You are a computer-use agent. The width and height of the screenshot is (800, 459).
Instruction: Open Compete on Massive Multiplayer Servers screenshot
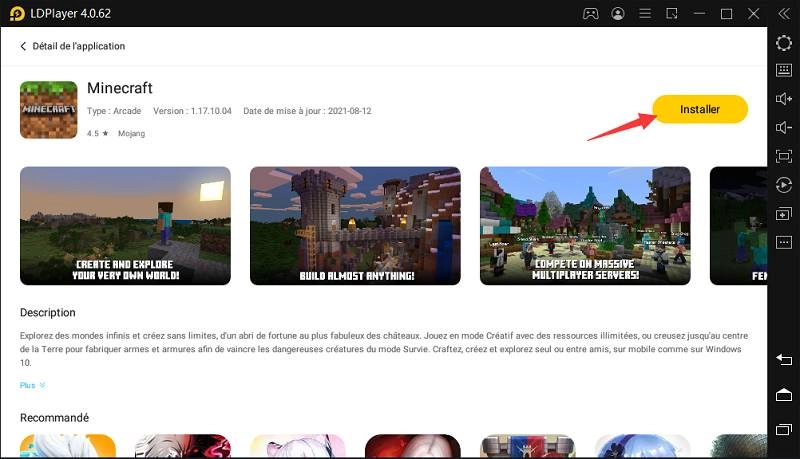(x=585, y=225)
